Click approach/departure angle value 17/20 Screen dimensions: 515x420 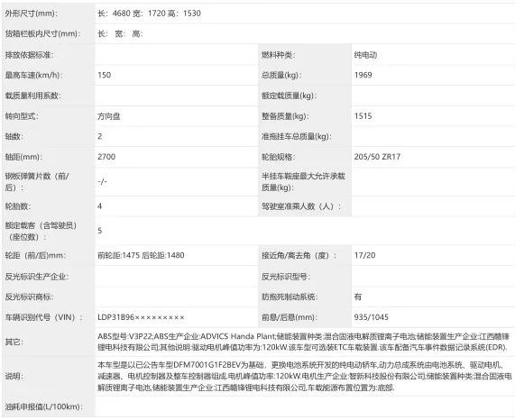(x=364, y=255)
